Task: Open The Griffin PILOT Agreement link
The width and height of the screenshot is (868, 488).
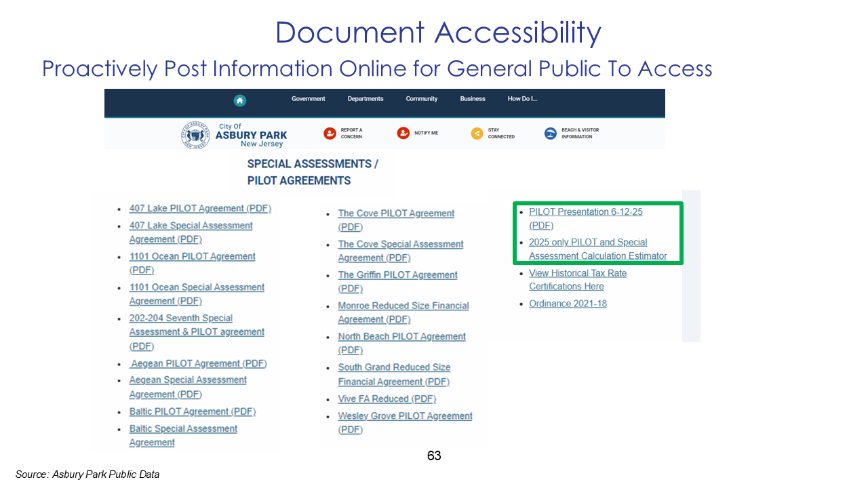Action: [398, 282]
